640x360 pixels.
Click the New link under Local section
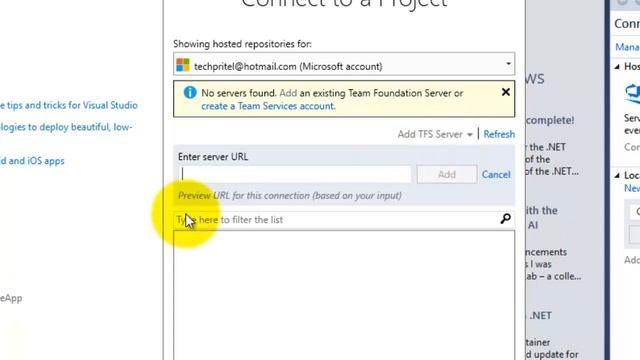coord(632,188)
